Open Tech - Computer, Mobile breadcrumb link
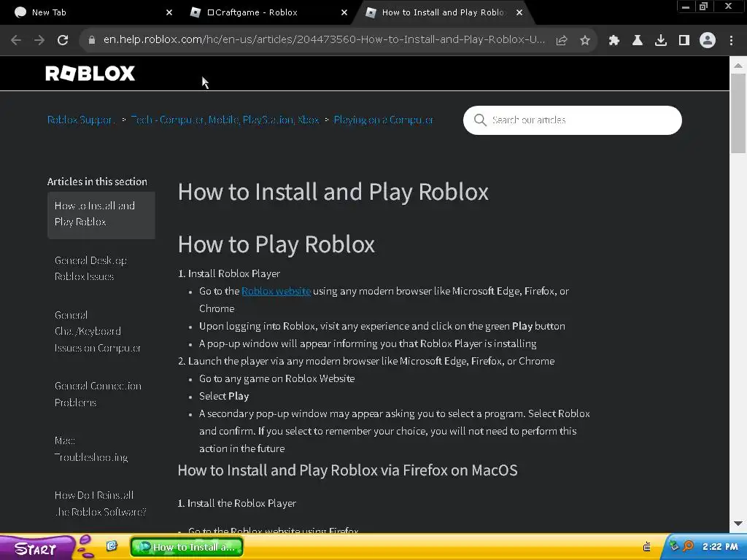 225,120
